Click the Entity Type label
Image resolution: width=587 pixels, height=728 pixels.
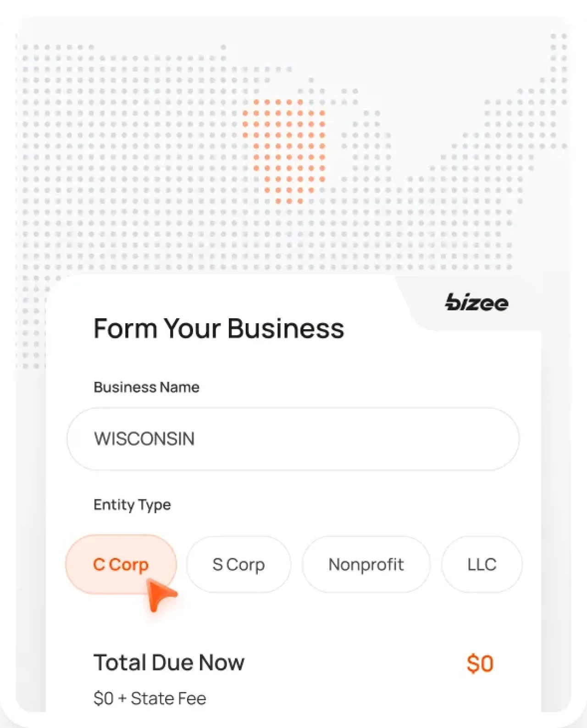point(132,505)
